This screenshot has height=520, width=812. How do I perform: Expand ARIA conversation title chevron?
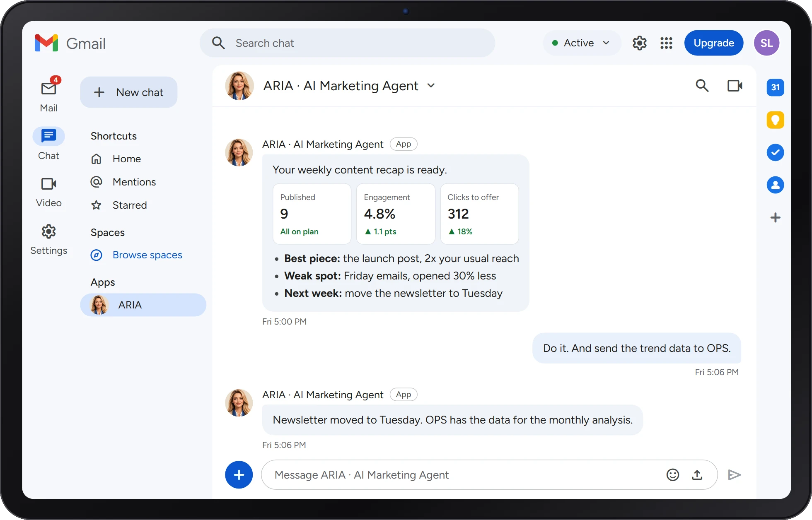(x=431, y=86)
